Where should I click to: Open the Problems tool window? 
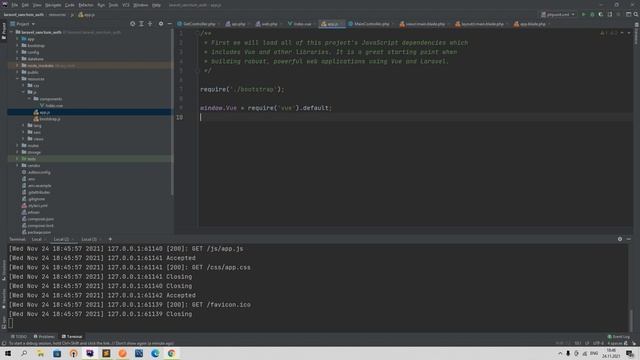[x=44, y=337]
